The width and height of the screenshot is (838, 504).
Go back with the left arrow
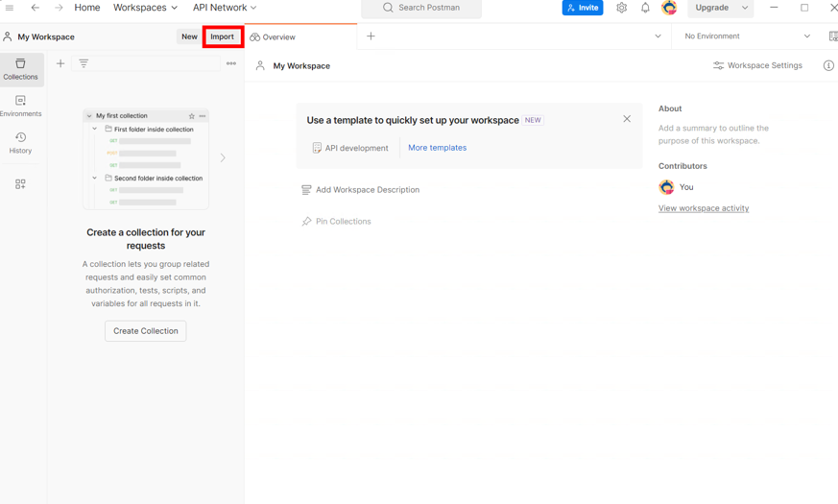(x=36, y=8)
